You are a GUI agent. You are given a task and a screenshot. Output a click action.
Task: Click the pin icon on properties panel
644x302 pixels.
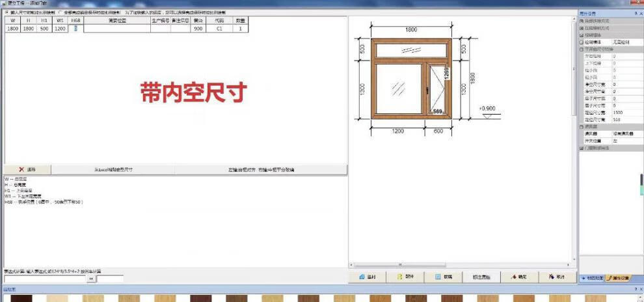[x=633, y=12]
